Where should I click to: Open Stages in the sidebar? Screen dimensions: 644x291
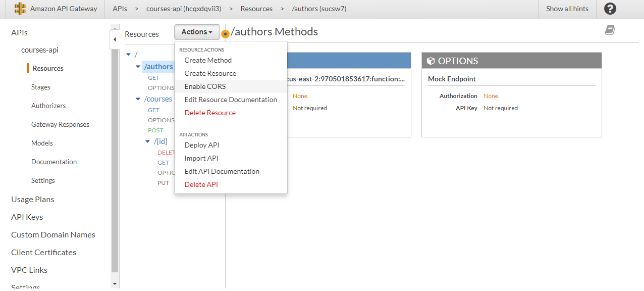(41, 87)
